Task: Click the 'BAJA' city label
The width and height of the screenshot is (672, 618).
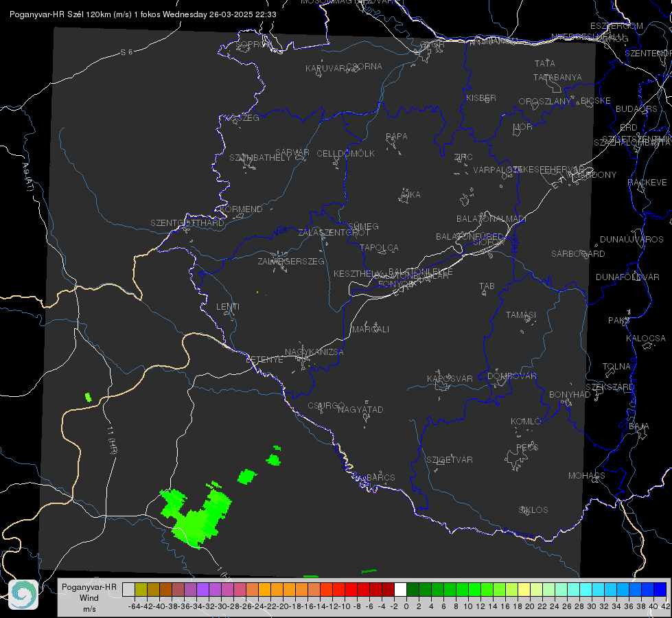Action: [639, 426]
